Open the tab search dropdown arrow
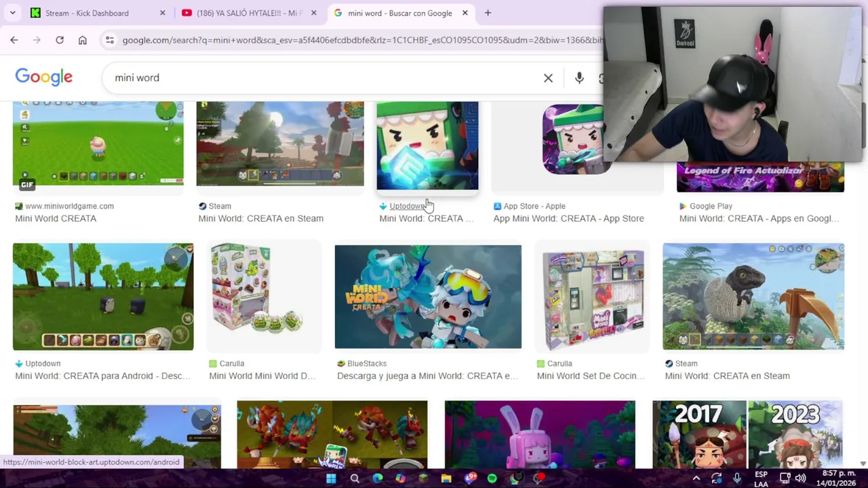Viewport: 868px width, 488px height. 13,13
